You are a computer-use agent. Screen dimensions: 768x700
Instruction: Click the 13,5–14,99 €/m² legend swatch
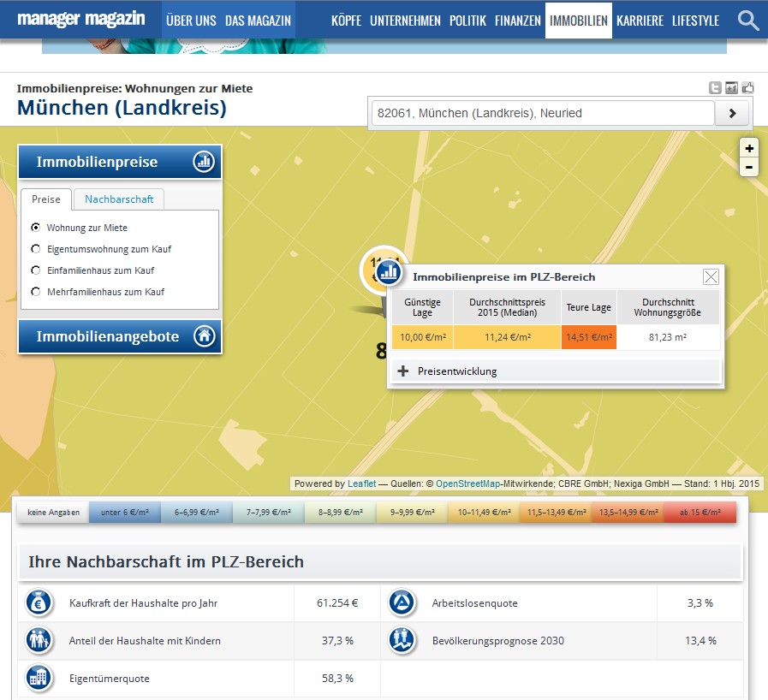click(x=628, y=512)
